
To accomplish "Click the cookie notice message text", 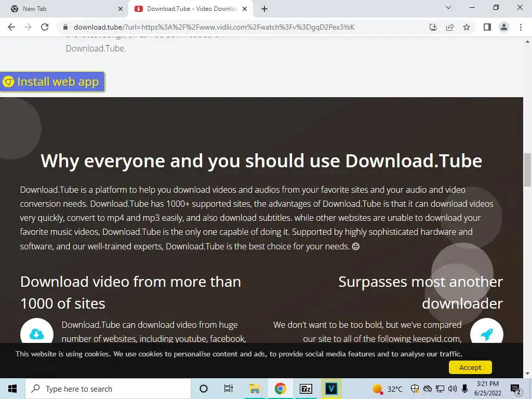I will 239,354.
